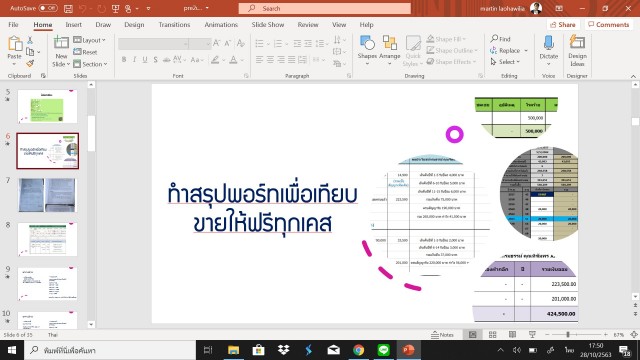The image size is (640, 360).
Task: Adjust the zoom slider handle
Action: click(x=567, y=335)
